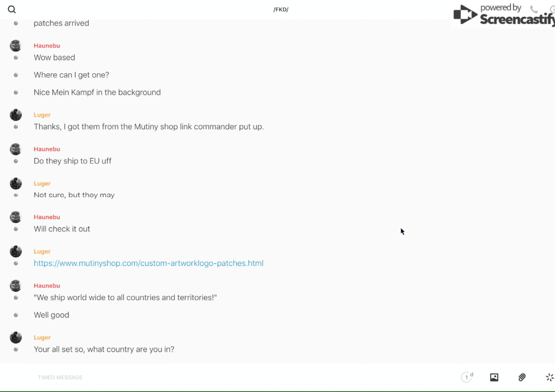Screen dimensions: 555x392
Task: Click the Screencastify logo watermark
Action: coord(503,15)
